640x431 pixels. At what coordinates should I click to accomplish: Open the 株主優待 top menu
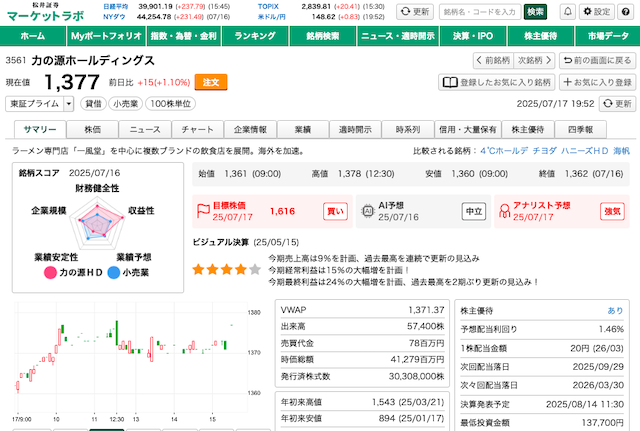(x=541, y=36)
